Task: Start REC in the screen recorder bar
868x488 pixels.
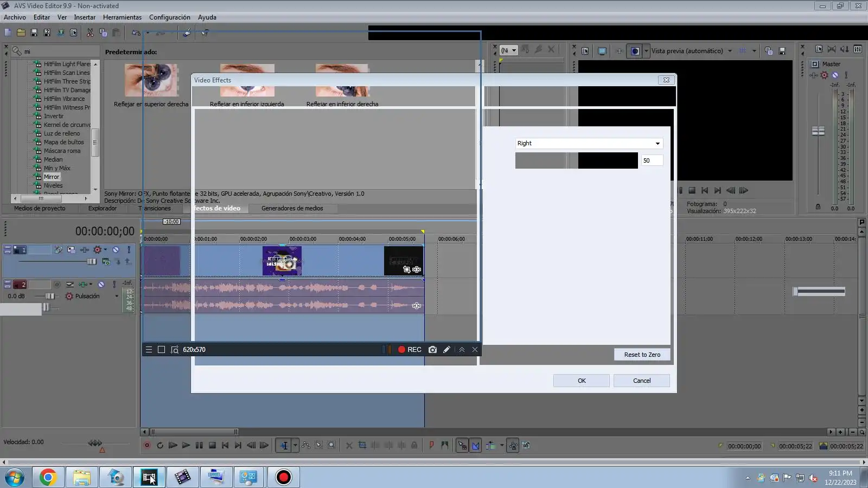Action: [410, 350]
